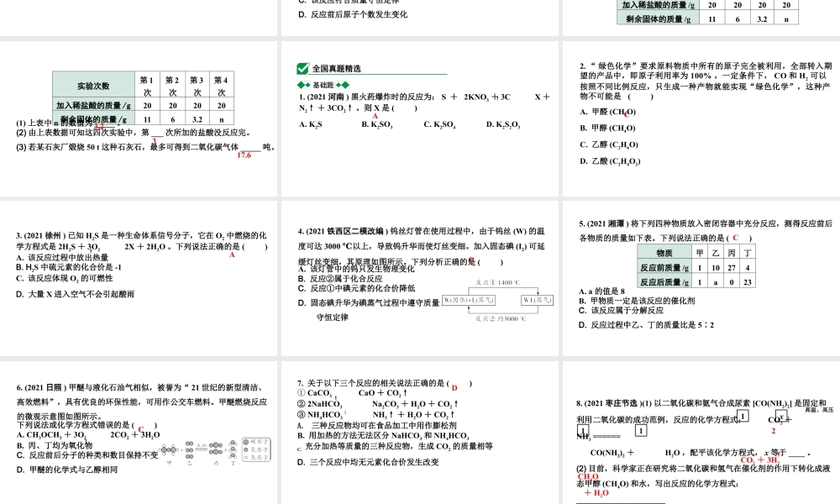Screen dimensions: 840x504
Task: Click molecule diagram 甲 in question 6
Action: coord(168,449)
